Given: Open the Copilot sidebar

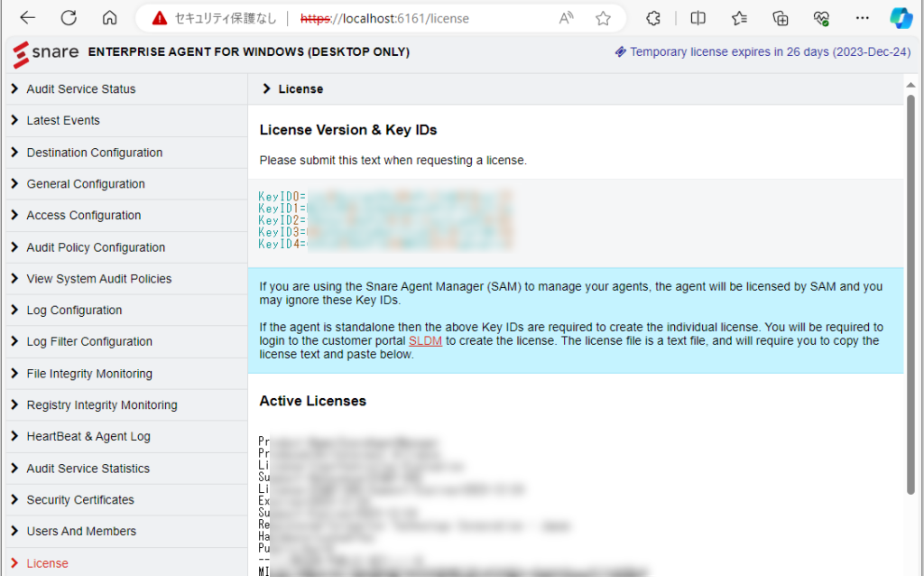Looking at the screenshot, I should coord(901,18).
